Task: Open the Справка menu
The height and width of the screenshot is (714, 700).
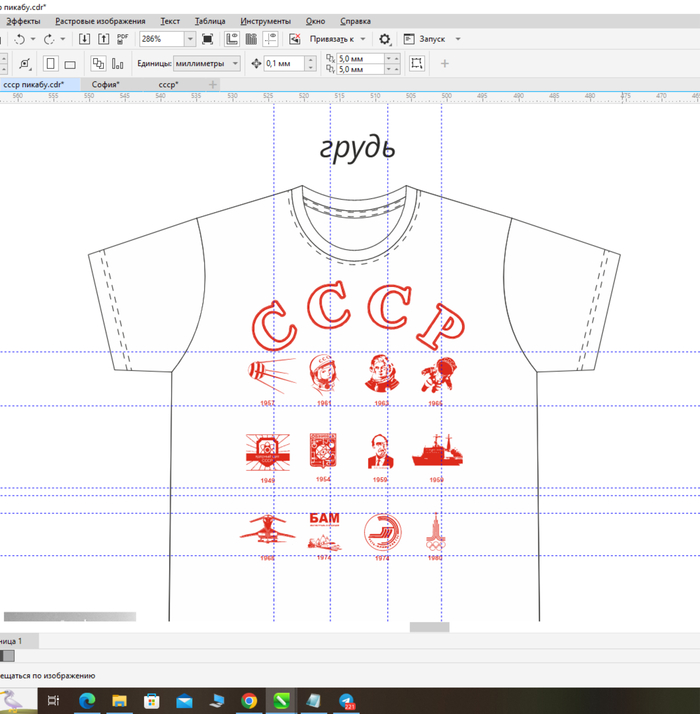Action: coord(355,21)
